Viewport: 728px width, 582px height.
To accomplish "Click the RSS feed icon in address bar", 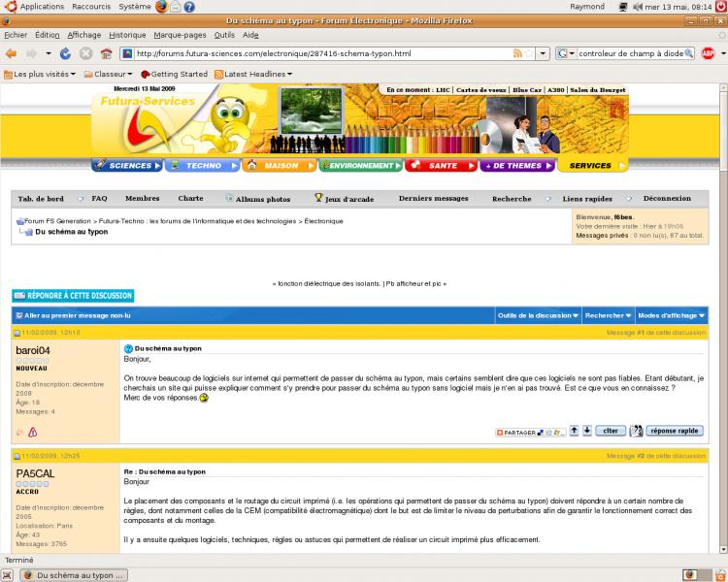I will click(517, 54).
